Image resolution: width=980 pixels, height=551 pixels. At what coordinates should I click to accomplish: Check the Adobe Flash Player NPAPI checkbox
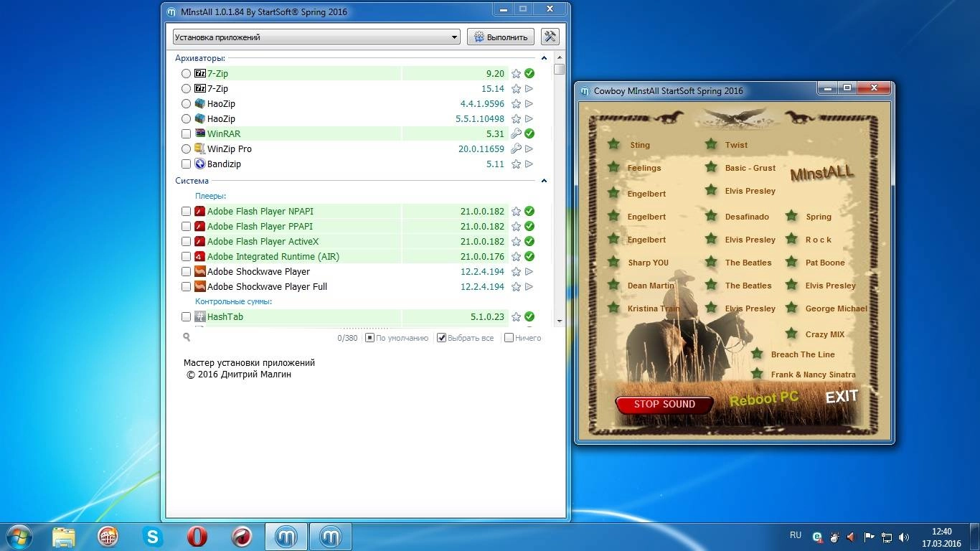tap(187, 211)
